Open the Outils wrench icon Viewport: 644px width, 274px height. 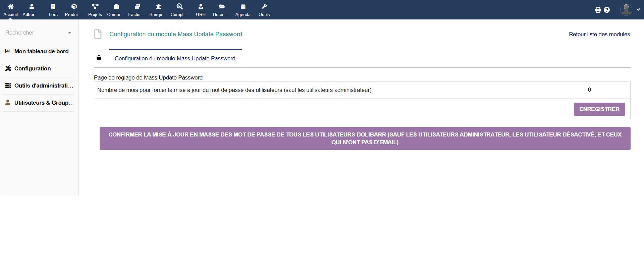coord(264,7)
